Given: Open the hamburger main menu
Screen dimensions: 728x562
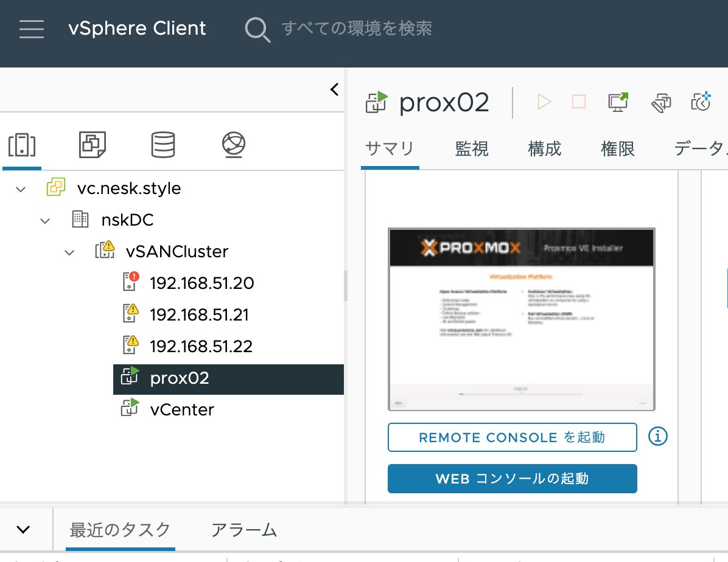Looking at the screenshot, I should tap(32, 29).
